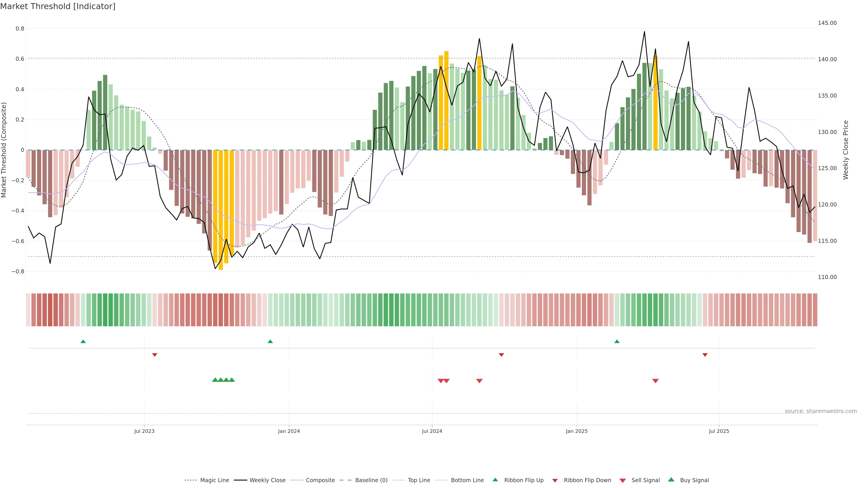Click the green flip-up triangle near Jan 2025
Viewport: 868px width, 488px height.
tap(617, 342)
